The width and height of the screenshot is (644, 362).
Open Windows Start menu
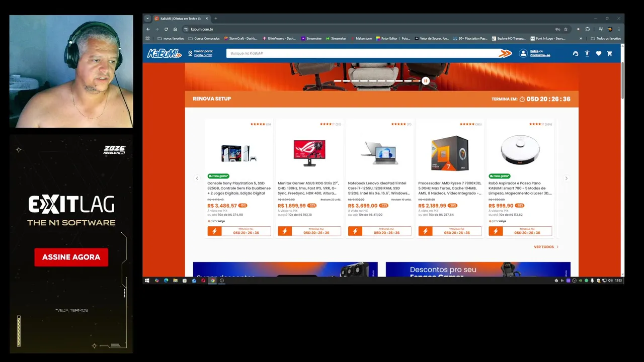click(147, 281)
